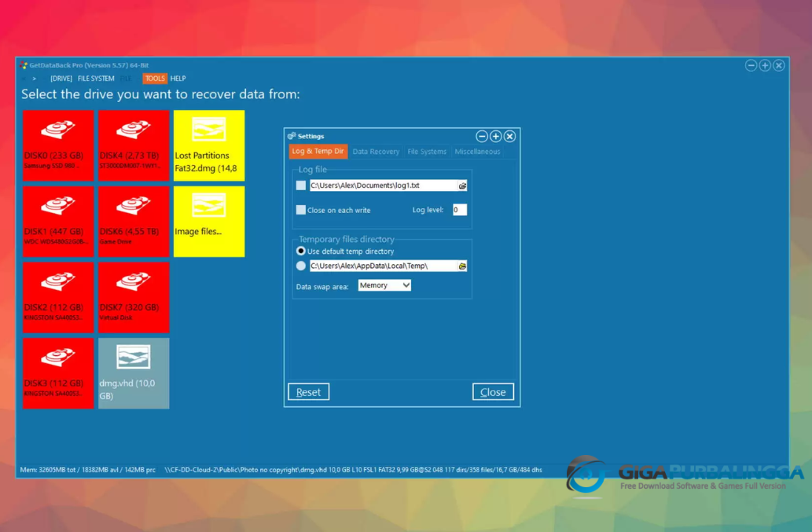This screenshot has height=532, width=812.
Task: Switch to the Data Recovery tab
Action: point(376,152)
